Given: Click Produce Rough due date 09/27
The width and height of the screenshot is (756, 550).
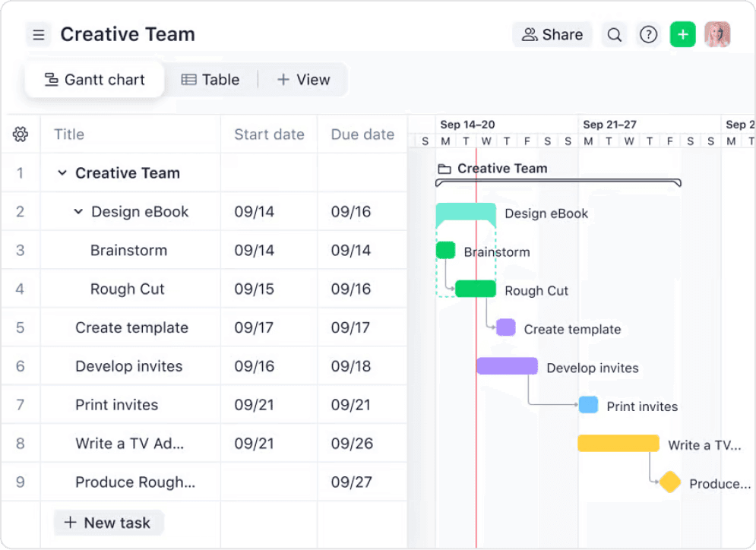Looking at the screenshot, I should click(x=352, y=482).
